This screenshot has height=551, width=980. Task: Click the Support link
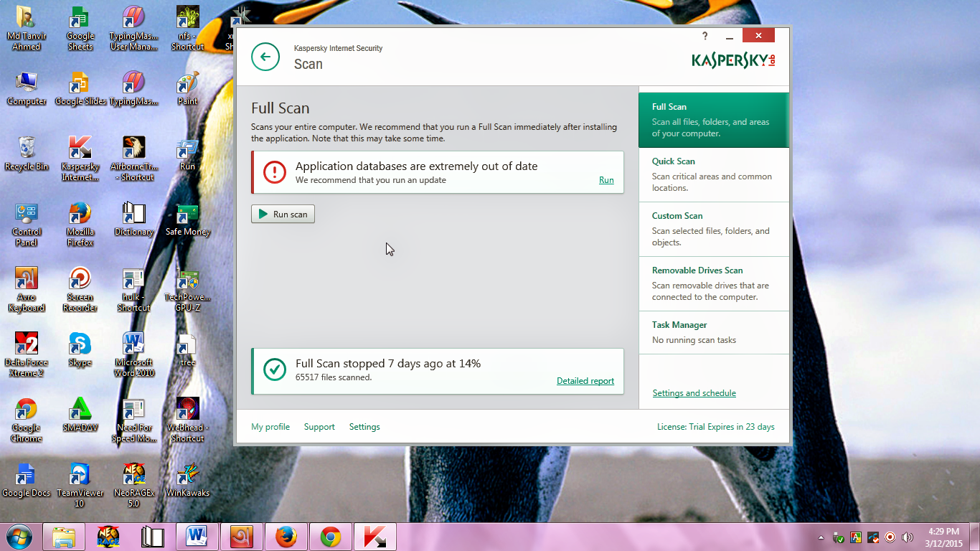tap(319, 427)
